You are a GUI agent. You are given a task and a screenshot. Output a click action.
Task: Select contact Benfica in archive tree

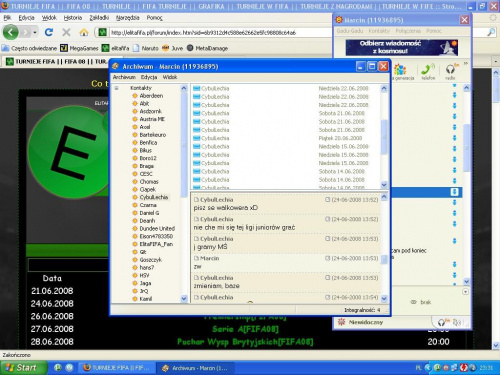pyautogui.click(x=148, y=142)
